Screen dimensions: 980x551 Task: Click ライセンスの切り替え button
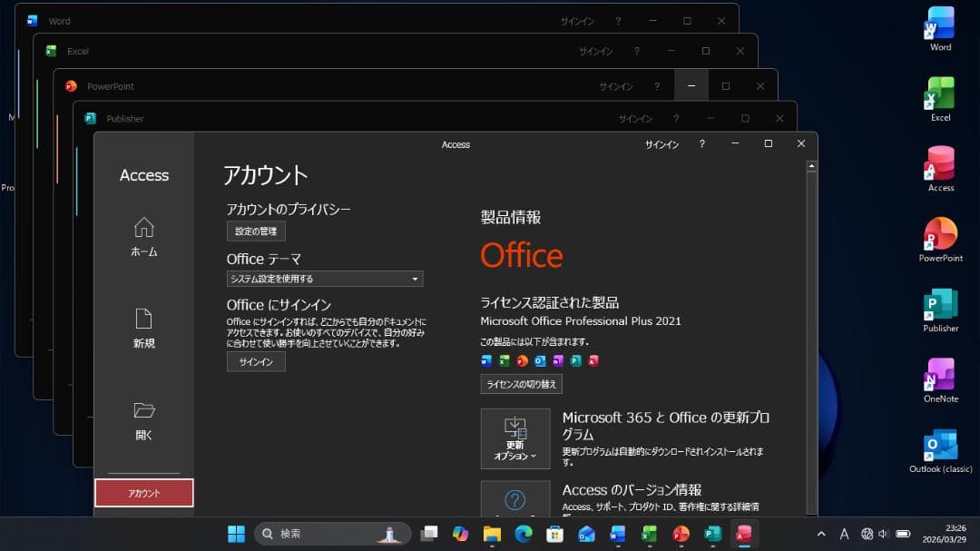[x=521, y=384]
